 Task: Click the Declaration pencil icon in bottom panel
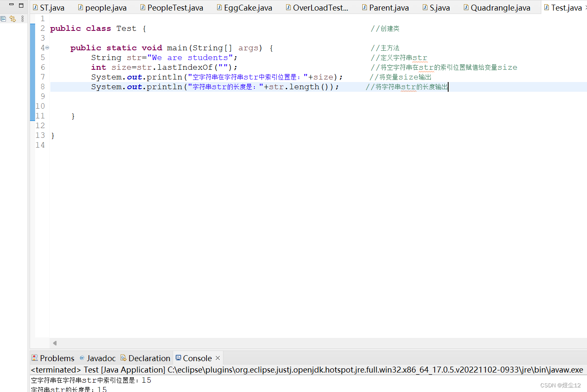pyautogui.click(x=123, y=358)
